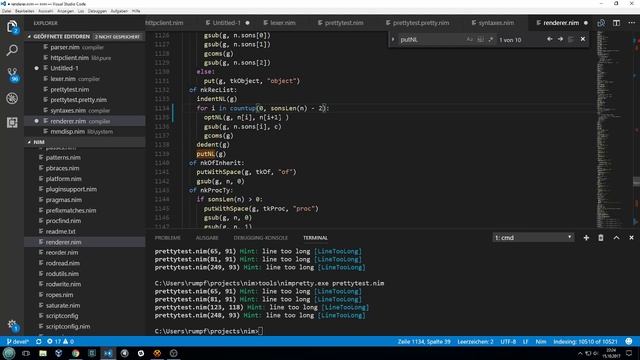The width and height of the screenshot is (640, 360).
Task: Open parser.nim in open editors list
Action: pyautogui.click(x=84, y=47)
